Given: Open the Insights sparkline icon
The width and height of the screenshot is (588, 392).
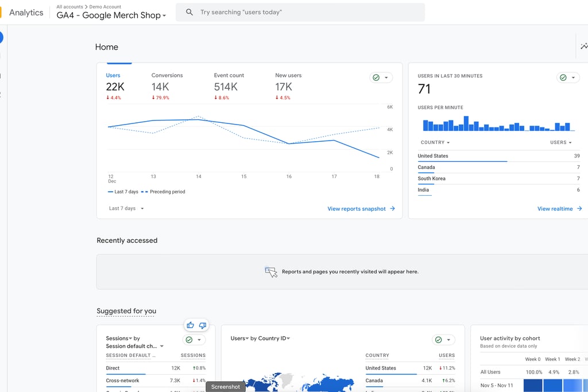Looking at the screenshot, I should pyautogui.click(x=583, y=46).
